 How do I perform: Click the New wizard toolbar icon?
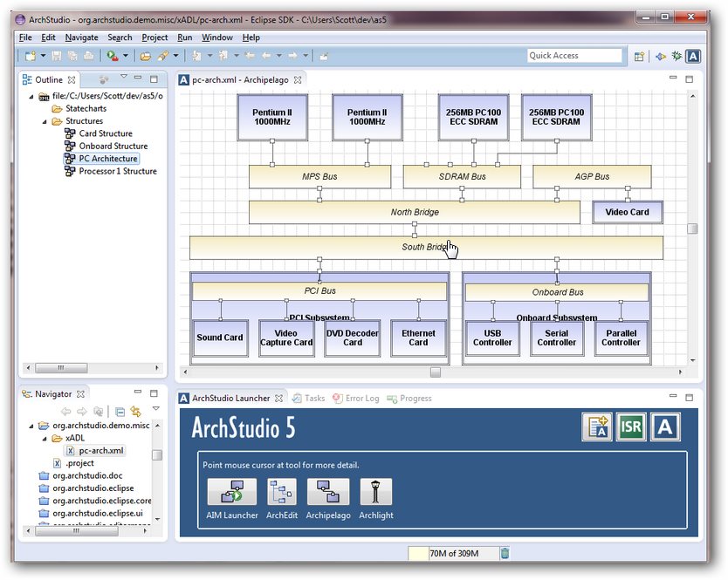pyautogui.click(x=31, y=56)
